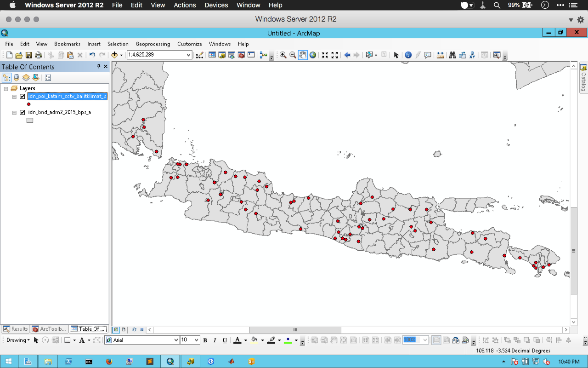Click the Full Extent globe icon

313,55
